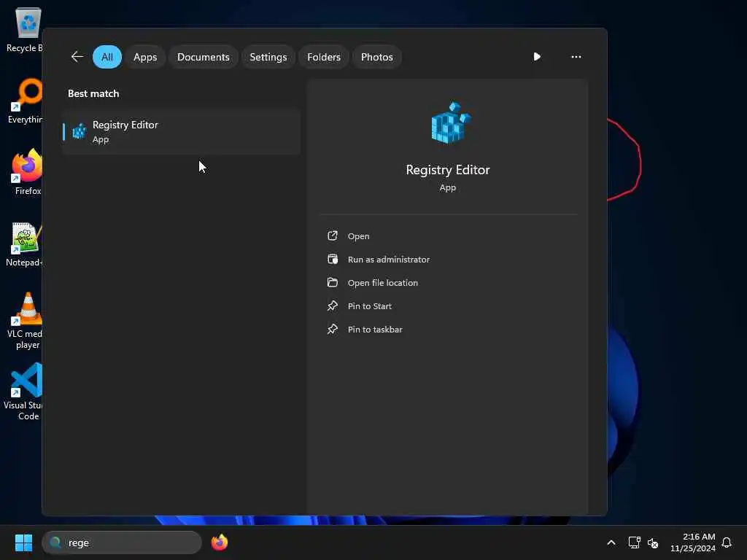Viewport: 747px width, 560px height.
Task: Click the Registry Editor title in preview pane
Action: pos(448,170)
